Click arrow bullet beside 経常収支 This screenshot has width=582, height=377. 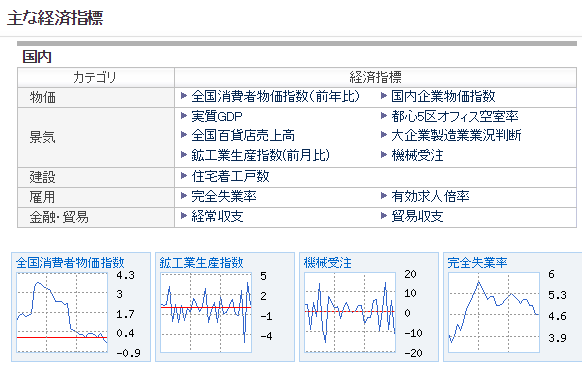183,216
